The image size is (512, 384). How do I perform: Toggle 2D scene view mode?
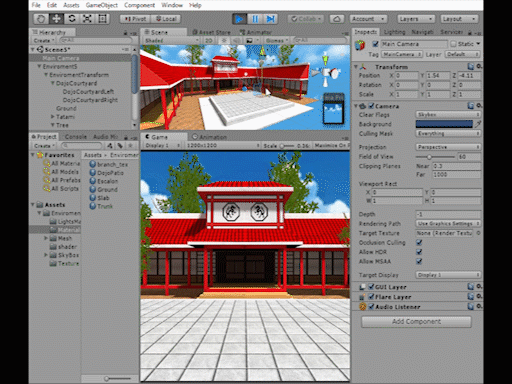[209, 40]
